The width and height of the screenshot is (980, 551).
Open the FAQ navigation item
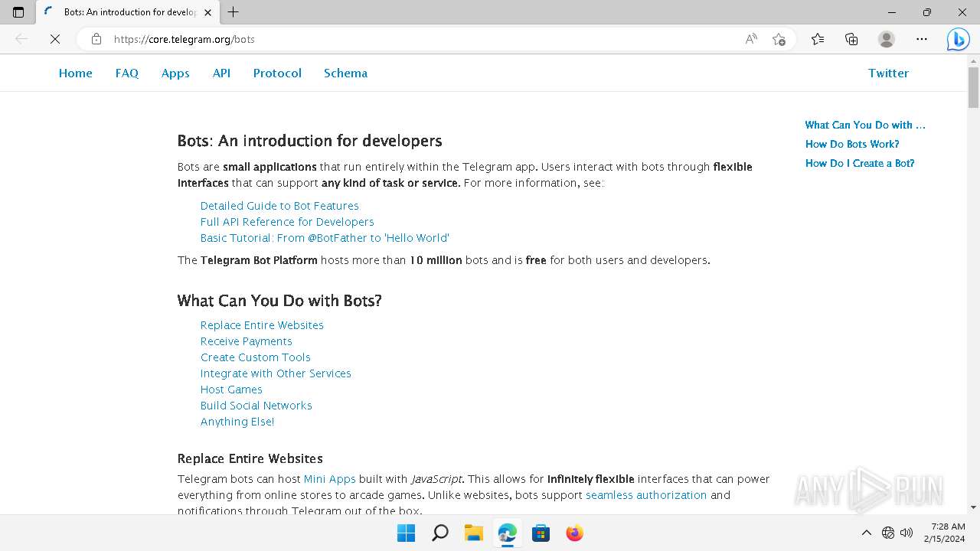point(127,73)
